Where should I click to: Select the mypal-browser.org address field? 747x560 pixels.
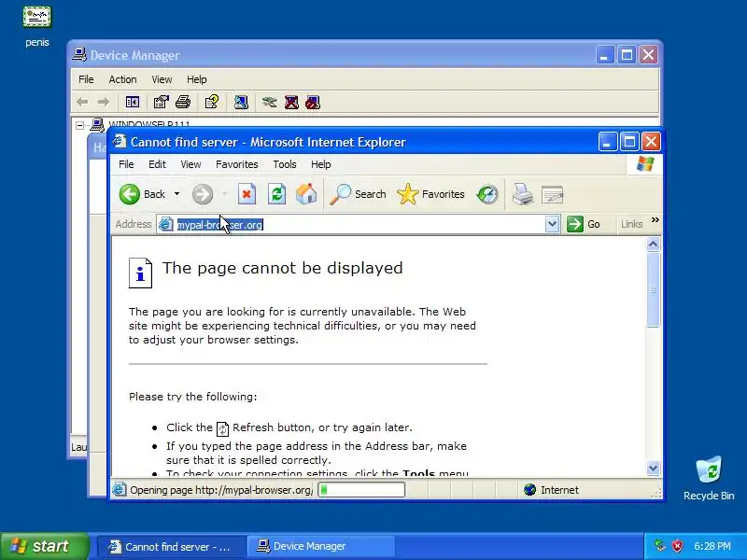point(359,224)
